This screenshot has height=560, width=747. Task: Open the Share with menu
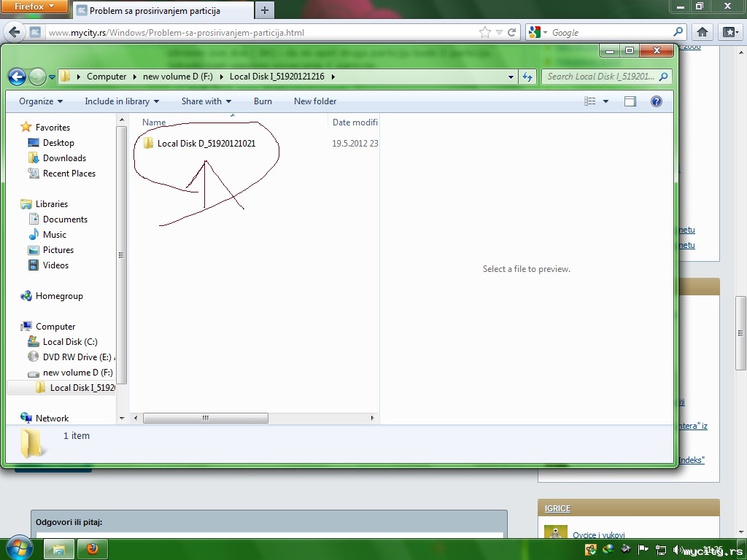pos(206,101)
